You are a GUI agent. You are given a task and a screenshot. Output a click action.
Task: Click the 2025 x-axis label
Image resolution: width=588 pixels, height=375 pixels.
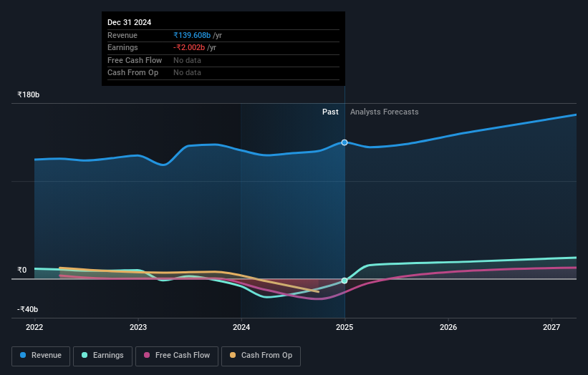pos(344,327)
